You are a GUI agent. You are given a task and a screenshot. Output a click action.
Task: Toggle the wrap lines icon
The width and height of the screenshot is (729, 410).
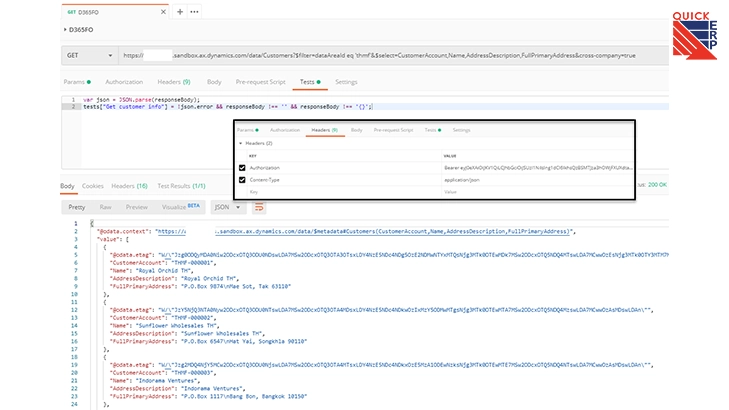tap(259, 207)
